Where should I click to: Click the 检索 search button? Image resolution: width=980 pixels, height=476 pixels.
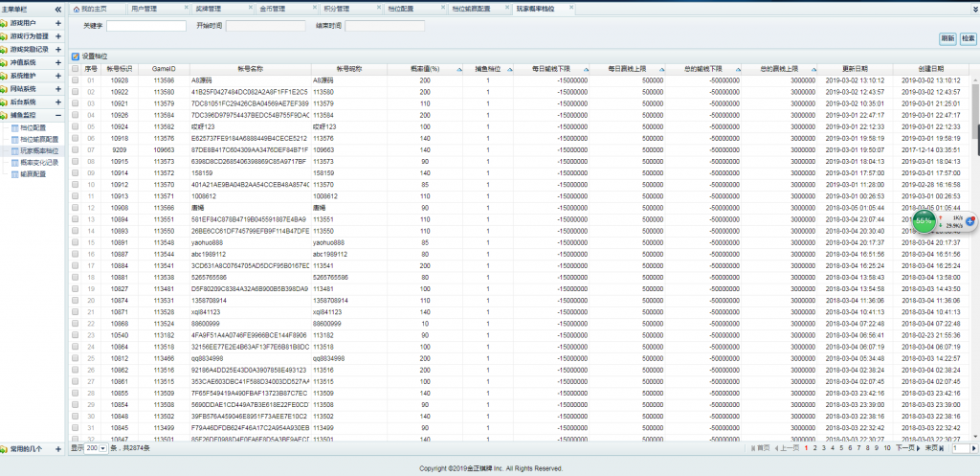click(x=969, y=39)
